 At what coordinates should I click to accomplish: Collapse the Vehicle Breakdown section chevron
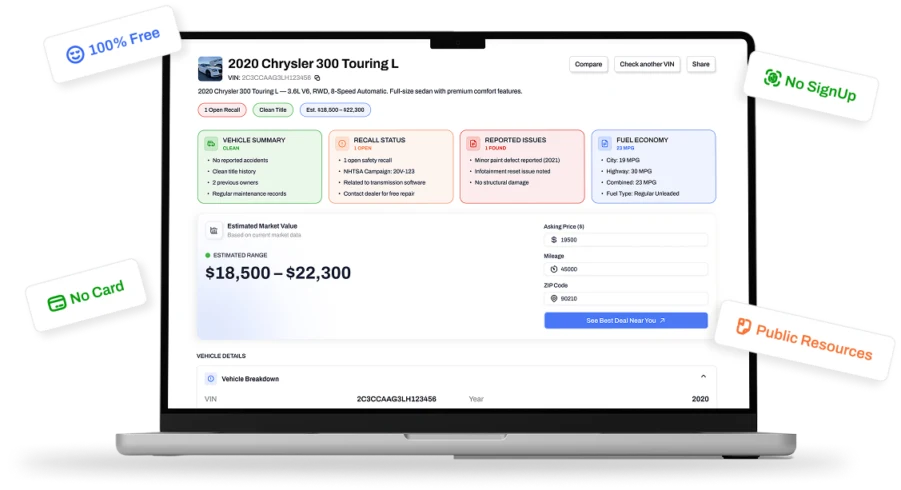pos(703,377)
